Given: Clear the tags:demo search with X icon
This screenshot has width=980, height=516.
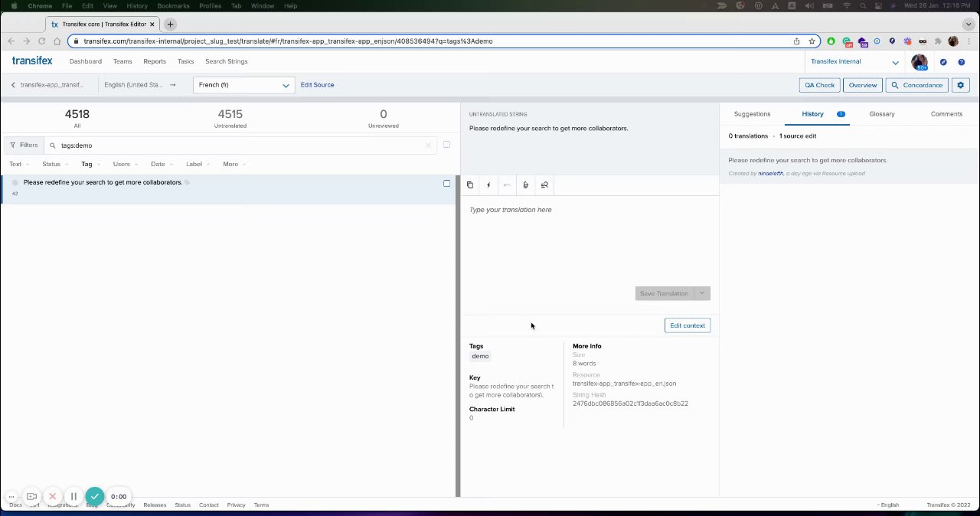Looking at the screenshot, I should [x=428, y=145].
